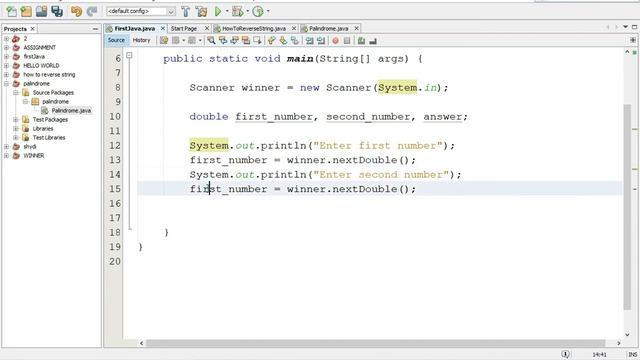The width and height of the screenshot is (640, 360).
Task: Open the Run Project dropdown arrow
Action: pos(227,11)
